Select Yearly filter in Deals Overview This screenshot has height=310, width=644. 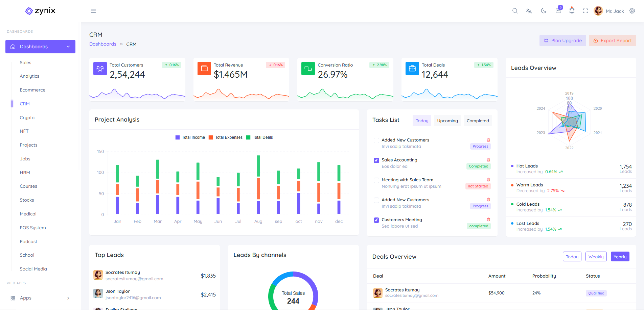[x=620, y=257]
